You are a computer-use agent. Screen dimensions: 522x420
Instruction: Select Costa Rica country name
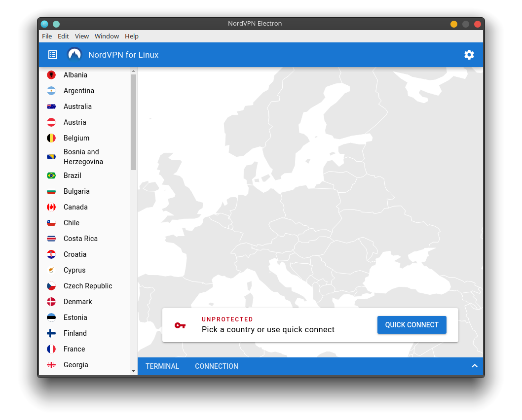[80, 239]
